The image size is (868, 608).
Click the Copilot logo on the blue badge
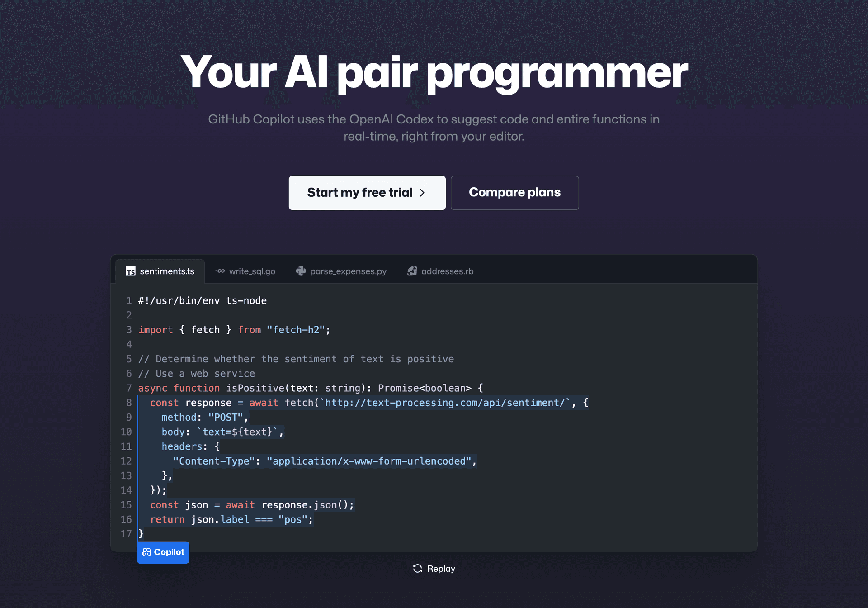click(147, 552)
